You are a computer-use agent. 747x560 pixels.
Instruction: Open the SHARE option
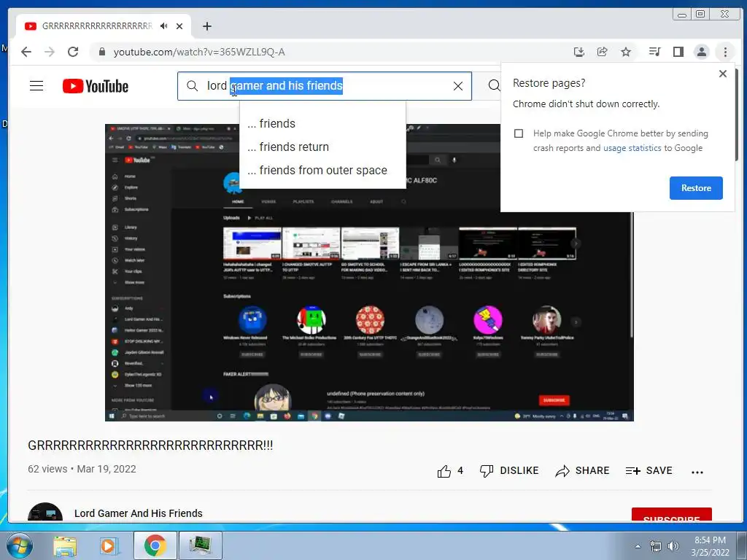582,471
